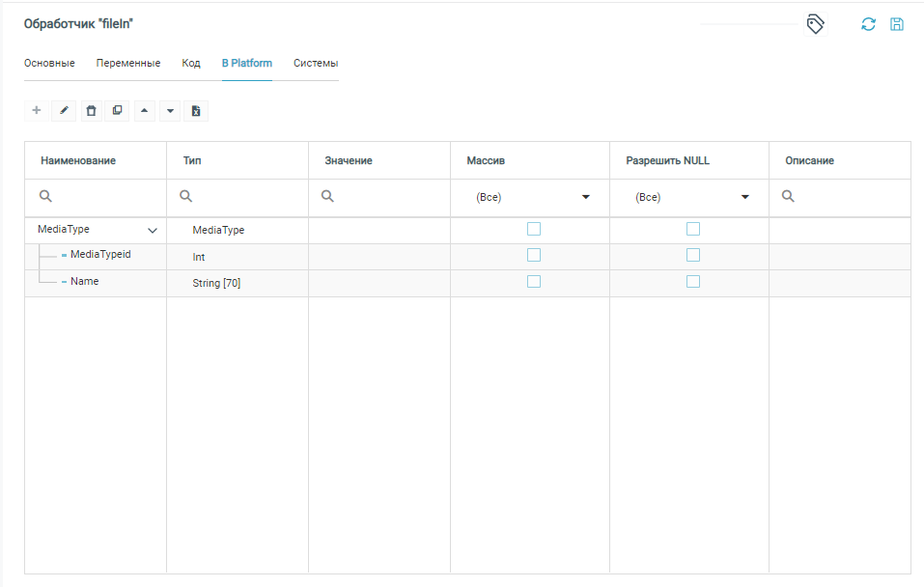Screen dimensions: 924x587
Task: Click the tags icon in header
Action: (x=815, y=25)
